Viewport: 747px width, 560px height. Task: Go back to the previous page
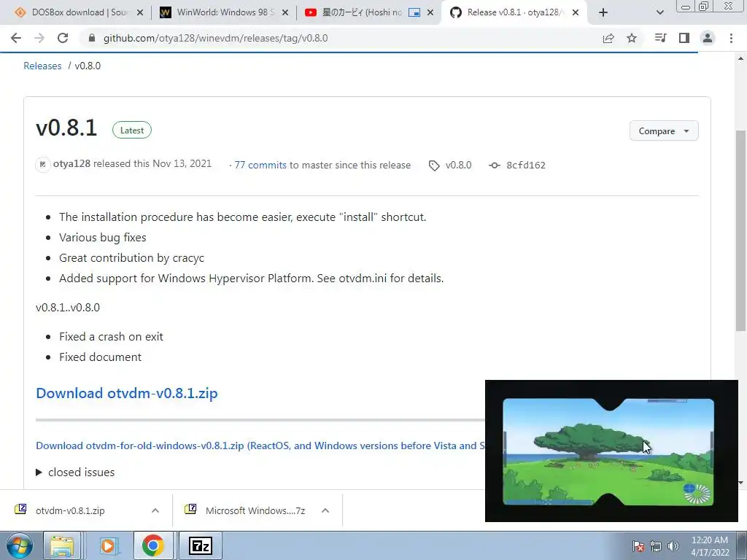[x=16, y=38]
